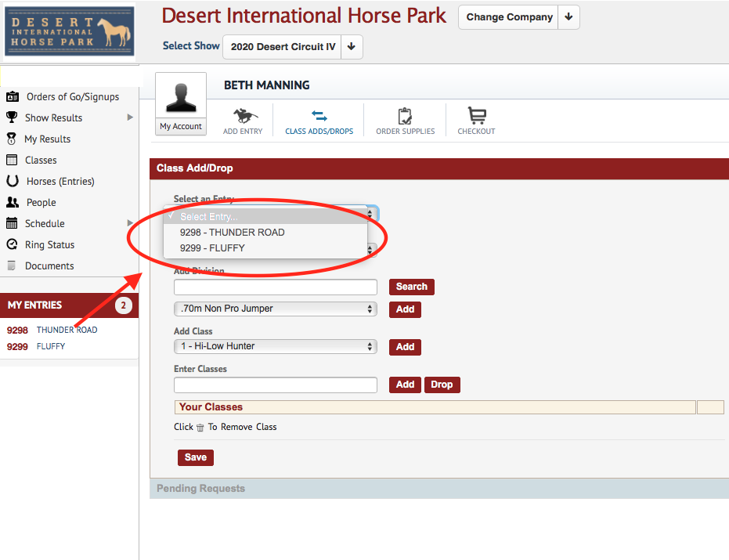Open My Results in the sidebar
The width and height of the screenshot is (729, 560).
click(x=48, y=139)
